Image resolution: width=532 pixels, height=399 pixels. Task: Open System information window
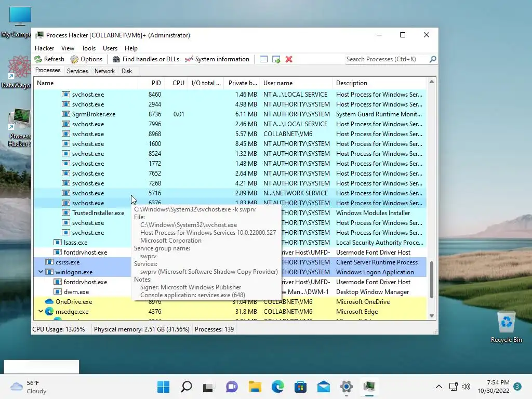point(217,59)
